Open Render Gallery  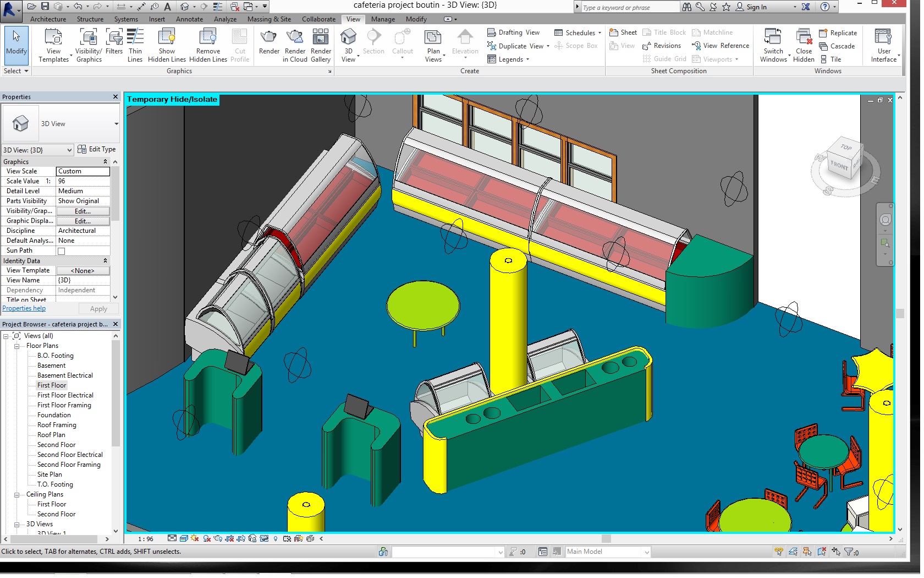click(321, 45)
